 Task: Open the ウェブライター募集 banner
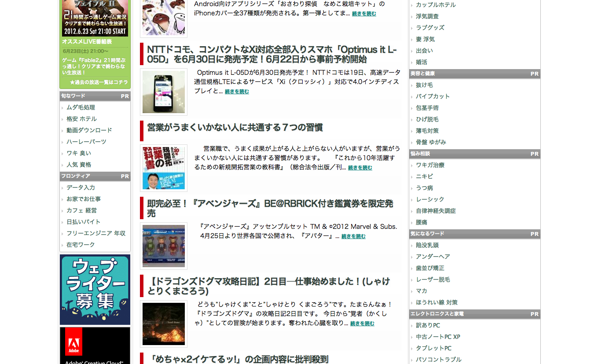coord(95,290)
